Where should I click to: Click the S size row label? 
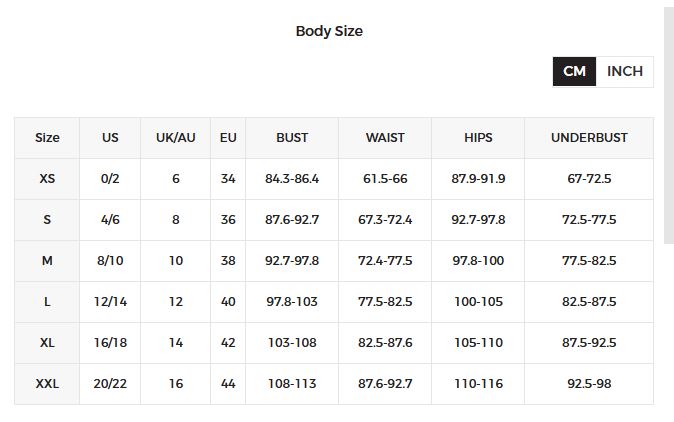(47, 220)
